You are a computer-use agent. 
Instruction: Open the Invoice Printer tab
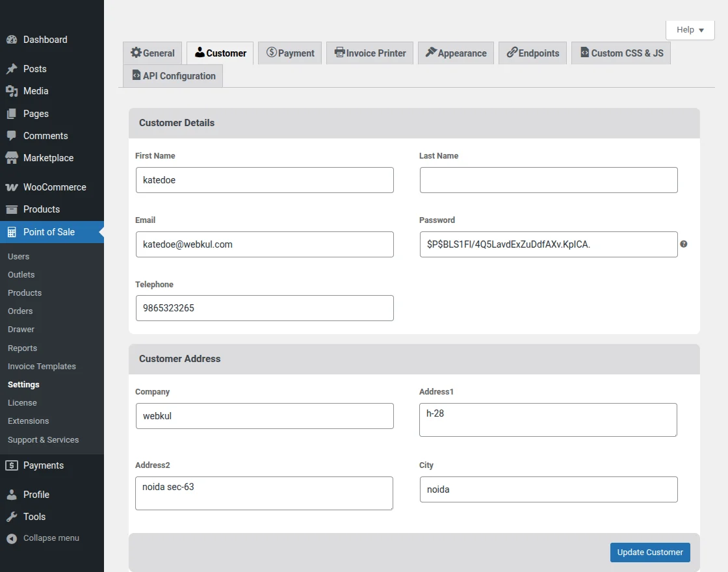(370, 53)
